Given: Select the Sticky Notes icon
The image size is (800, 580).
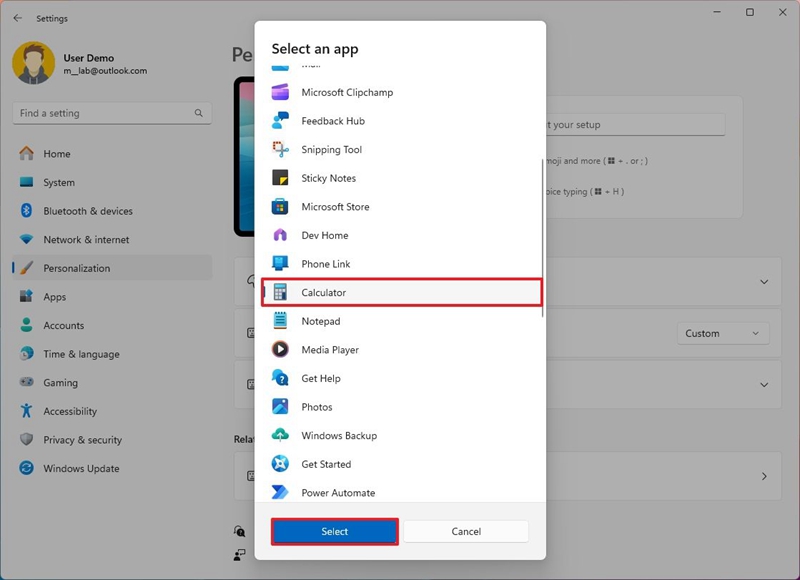Looking at the screenshot, I should pos(280,178).
